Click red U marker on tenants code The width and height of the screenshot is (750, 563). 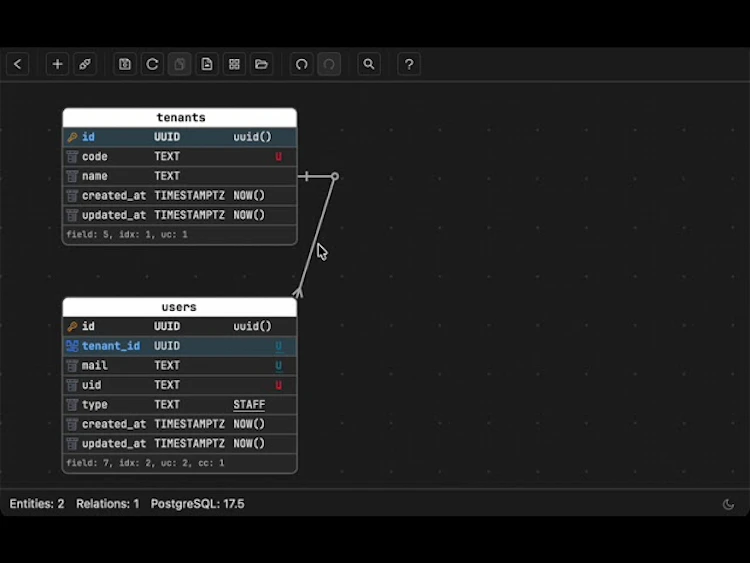[278, 156]
